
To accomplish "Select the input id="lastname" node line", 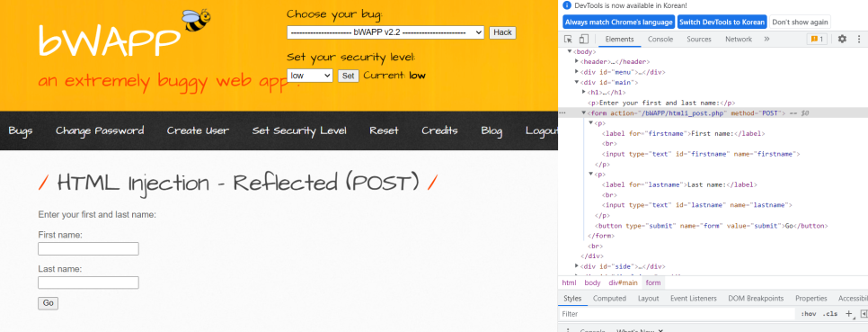I will [697, 204].
